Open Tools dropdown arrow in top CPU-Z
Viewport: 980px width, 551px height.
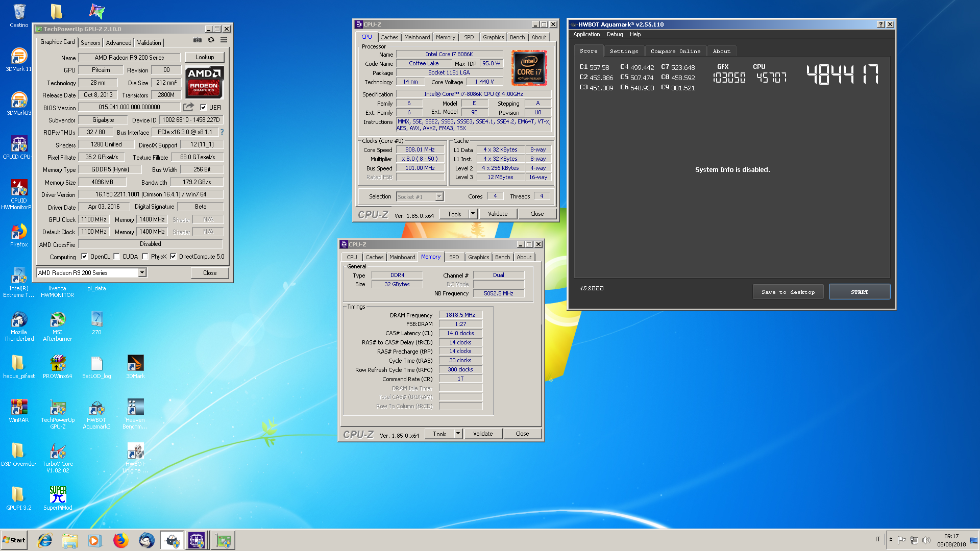[473, 214]
